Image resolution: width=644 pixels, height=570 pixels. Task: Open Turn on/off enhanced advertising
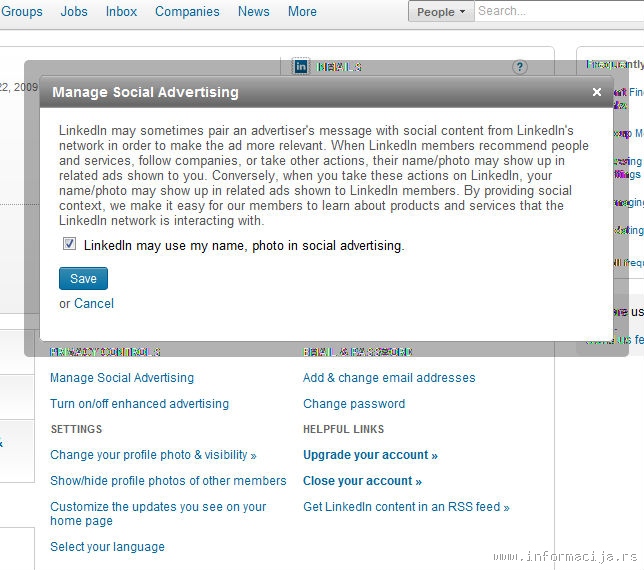(140, 404)
